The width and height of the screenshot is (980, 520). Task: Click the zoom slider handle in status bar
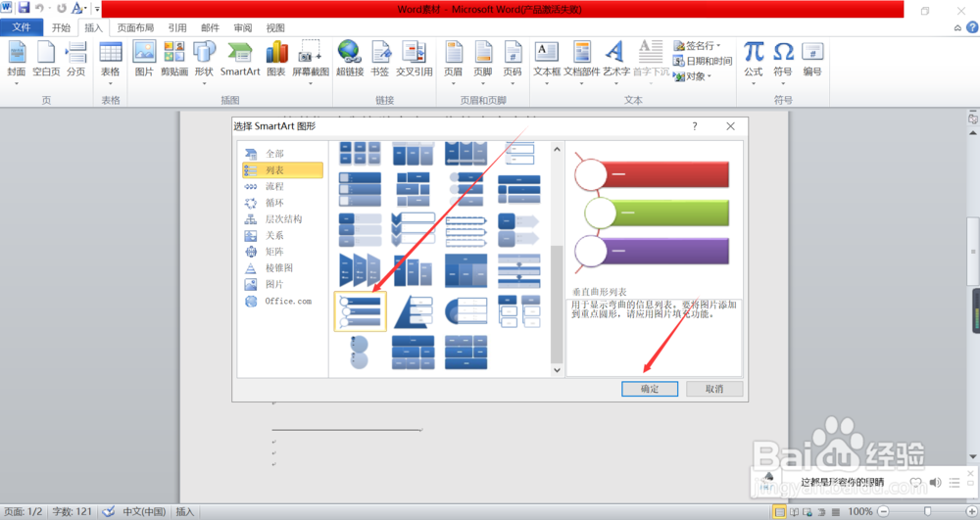point(927,511)
